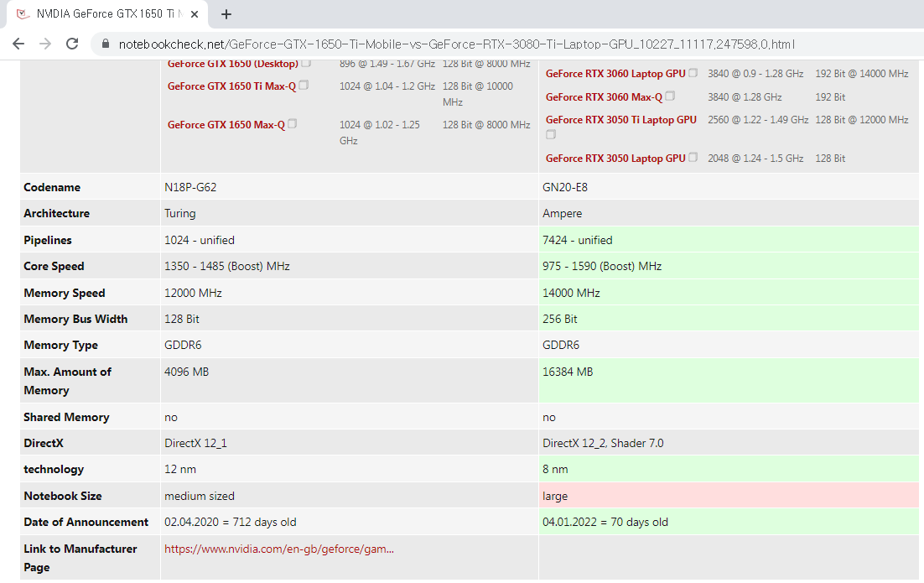Viewport: 924px width, 583px height.
Task: Open the GeForce RTX 3060 Max-Q link
Action: coord(604,97)
